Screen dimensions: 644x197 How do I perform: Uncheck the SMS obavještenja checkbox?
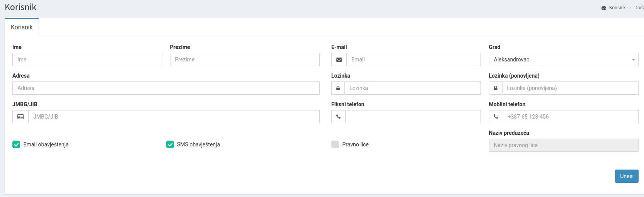pos(170,144)
